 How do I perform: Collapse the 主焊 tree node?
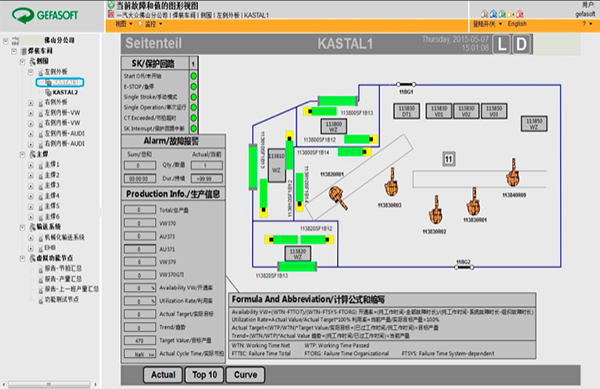[x=22, y=154]
